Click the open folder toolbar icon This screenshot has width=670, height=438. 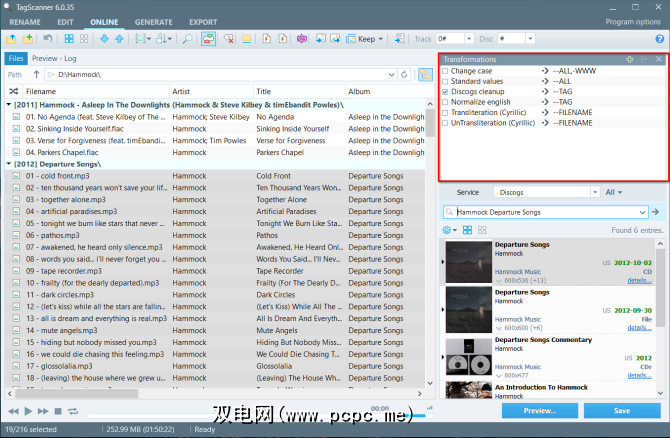coord(11,39)
